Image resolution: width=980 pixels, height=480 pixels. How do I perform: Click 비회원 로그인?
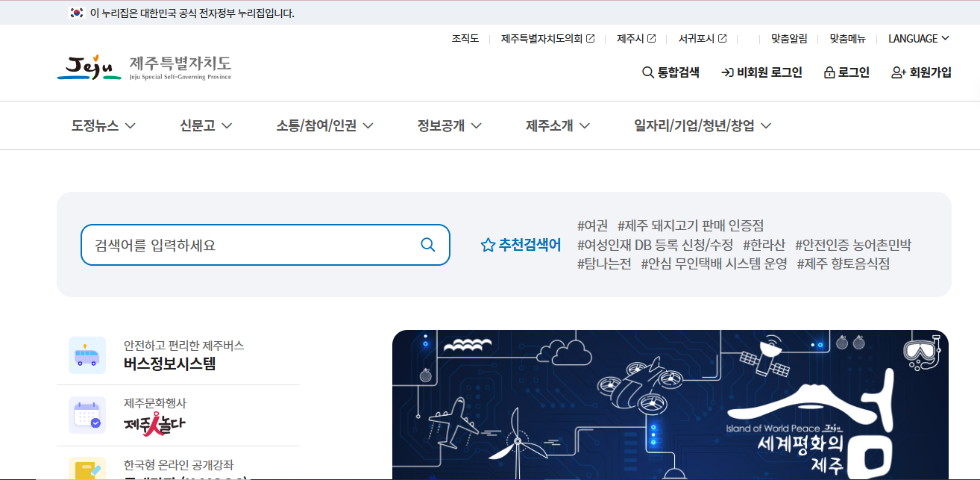[x=761, y=72]
